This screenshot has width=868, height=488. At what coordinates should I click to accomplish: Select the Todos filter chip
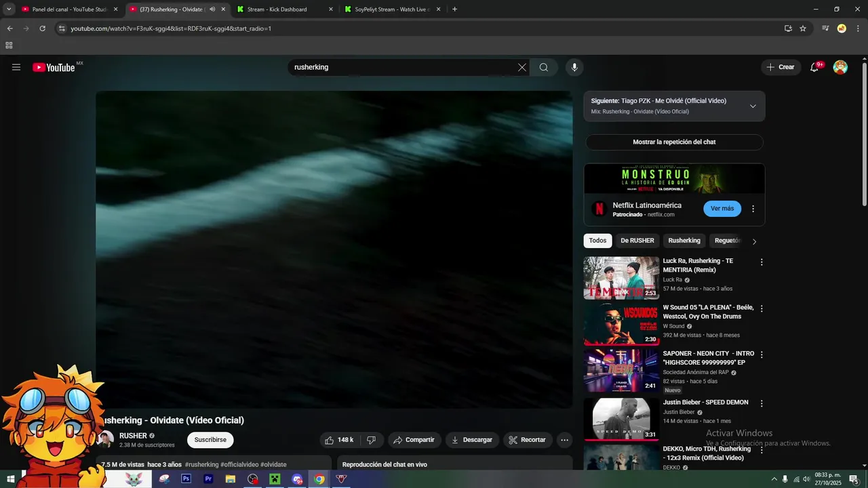(x=597, y=241)
